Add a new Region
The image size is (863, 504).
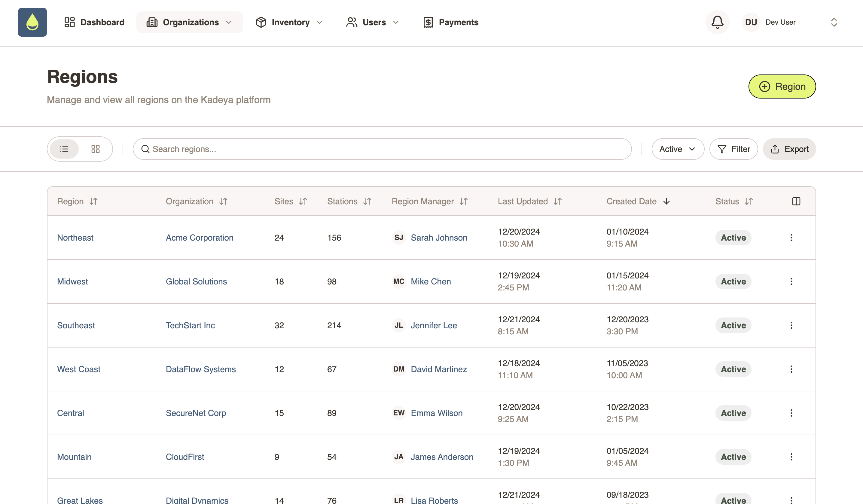point(782,87)
